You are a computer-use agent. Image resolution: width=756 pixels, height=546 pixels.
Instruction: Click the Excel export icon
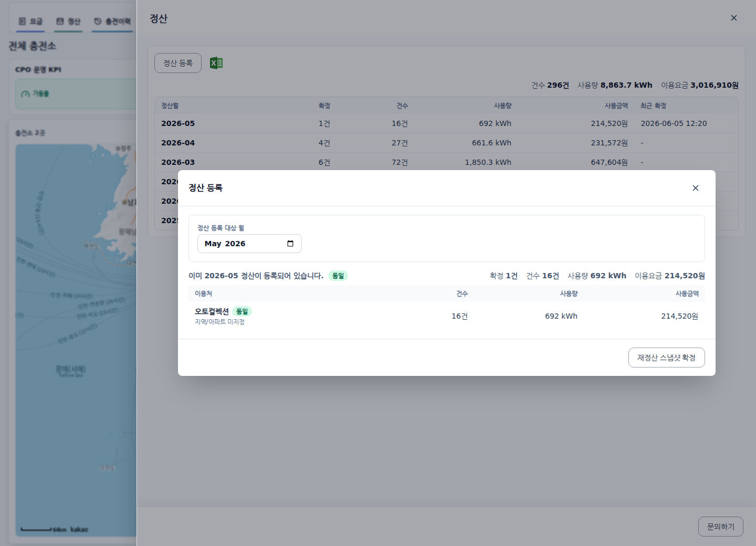216,63
